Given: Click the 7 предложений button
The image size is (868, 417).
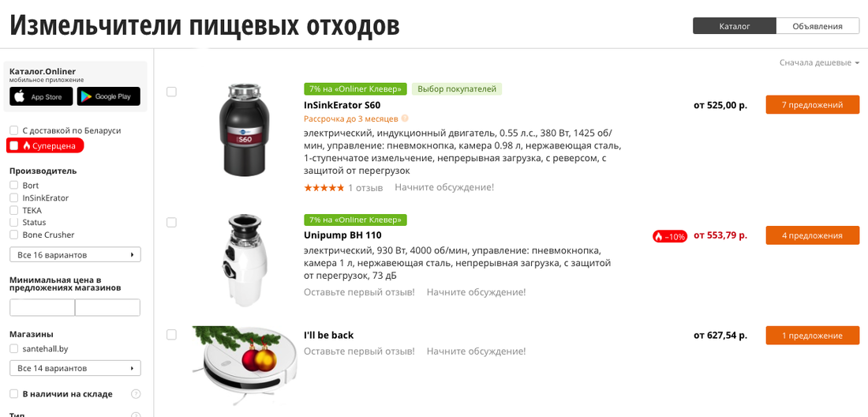Looking at the screenshot, I should (813, 105).
